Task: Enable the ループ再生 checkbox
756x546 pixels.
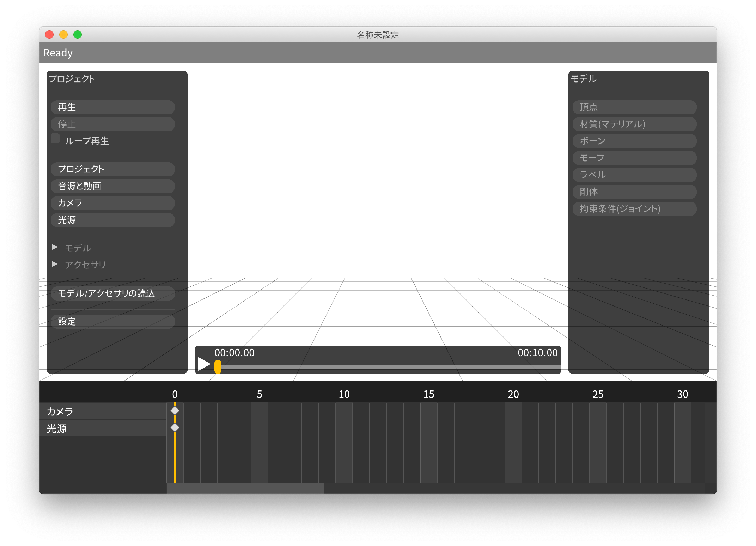Action: point(55,139)
